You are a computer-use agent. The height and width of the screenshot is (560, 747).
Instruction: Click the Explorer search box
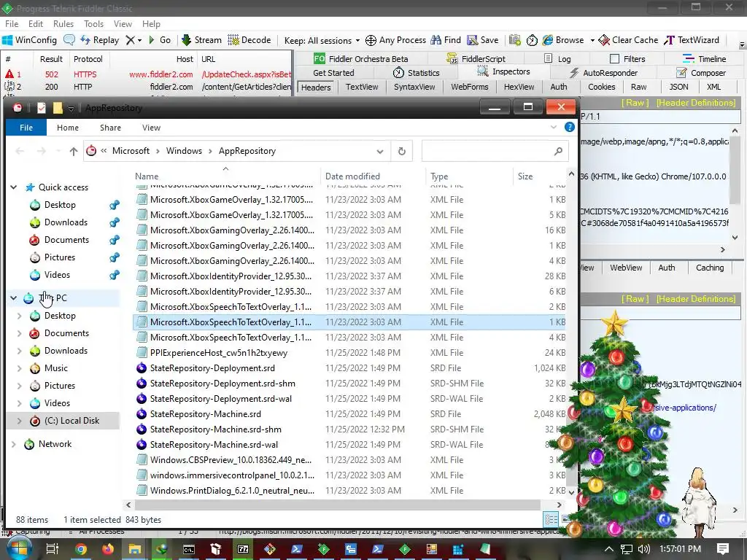point(495,151)
